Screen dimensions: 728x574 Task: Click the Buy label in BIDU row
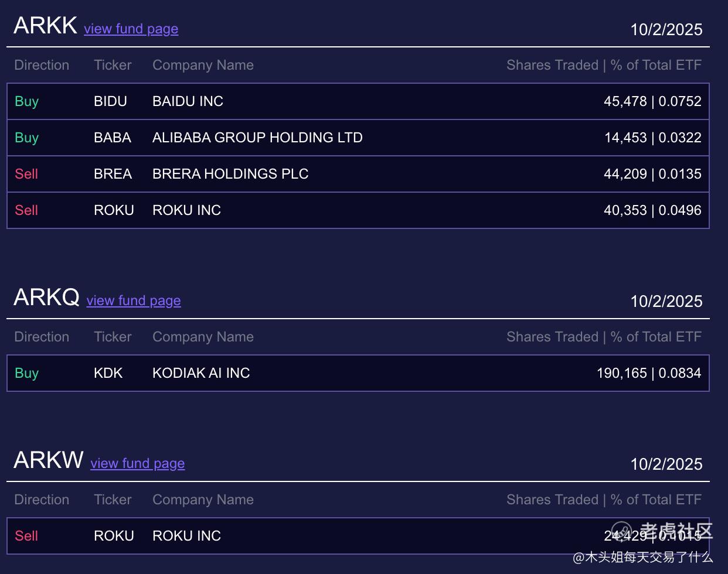(x=26, y=101)
